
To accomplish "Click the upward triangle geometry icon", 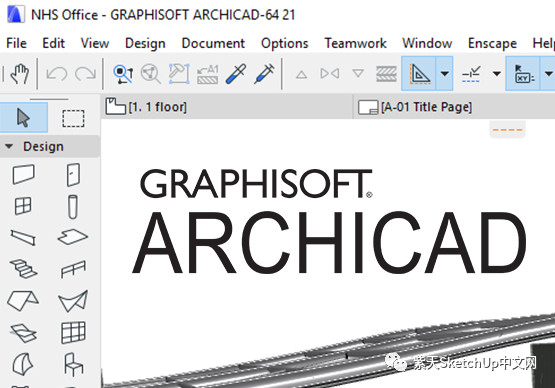I will tap(301, 74).
